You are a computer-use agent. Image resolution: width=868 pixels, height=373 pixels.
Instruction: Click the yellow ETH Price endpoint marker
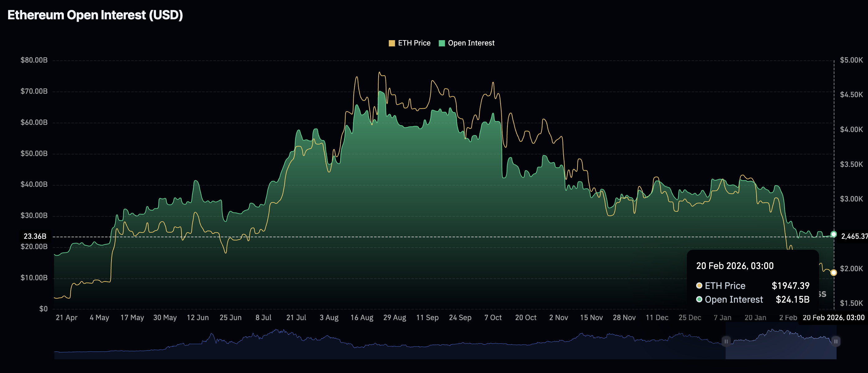coord(833,273)
